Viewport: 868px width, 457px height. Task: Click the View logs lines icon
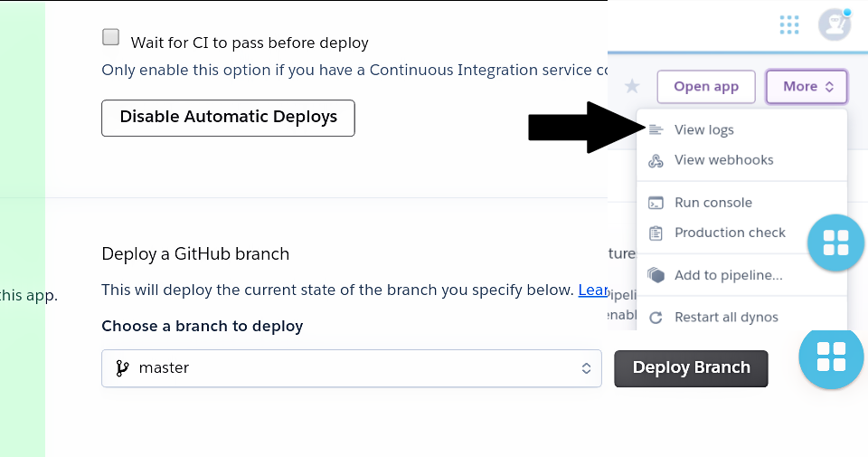click(x=656, y=130)
